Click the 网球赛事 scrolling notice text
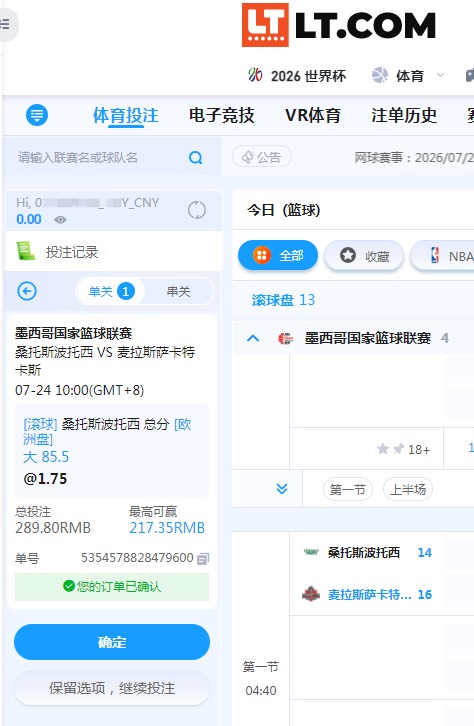 pos(414,158)
